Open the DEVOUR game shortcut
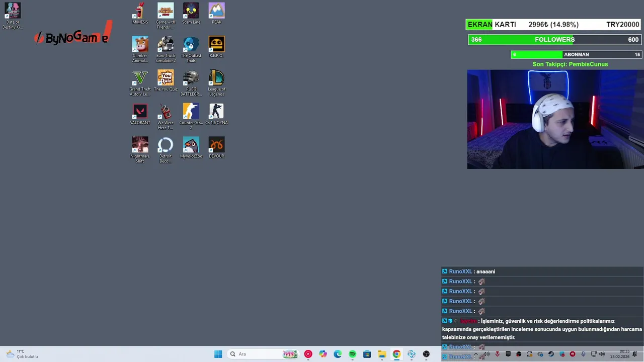 pos(216,147)
